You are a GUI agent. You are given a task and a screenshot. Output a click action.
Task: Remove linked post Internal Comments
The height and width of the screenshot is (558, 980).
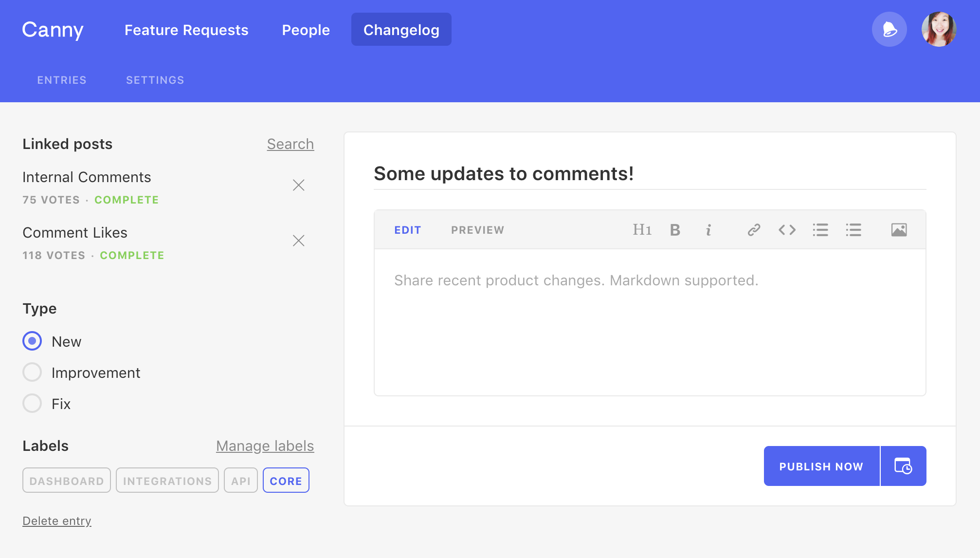point(298,185)
